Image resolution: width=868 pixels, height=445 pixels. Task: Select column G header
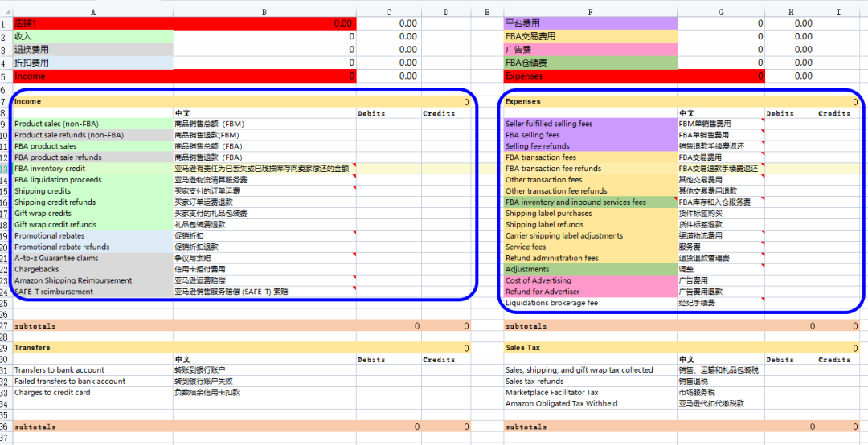pyautogui.click(x=721, y=12)
